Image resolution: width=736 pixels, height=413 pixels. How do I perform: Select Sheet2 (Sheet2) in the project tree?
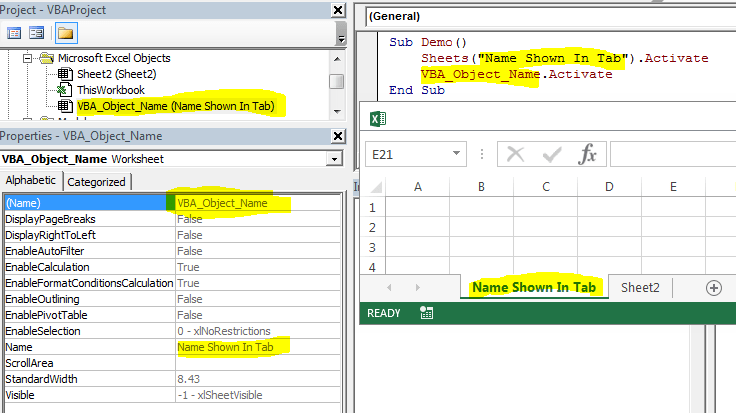(116, 74)
